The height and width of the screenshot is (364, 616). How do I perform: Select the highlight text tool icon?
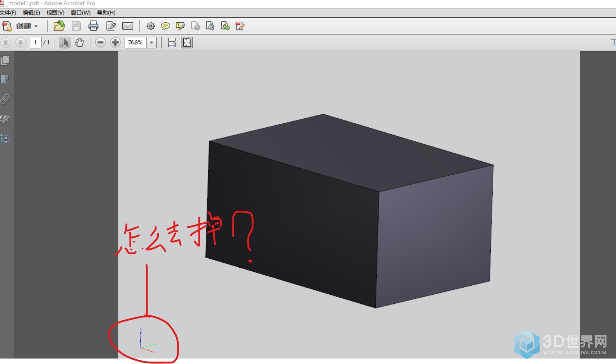(180, 26)
